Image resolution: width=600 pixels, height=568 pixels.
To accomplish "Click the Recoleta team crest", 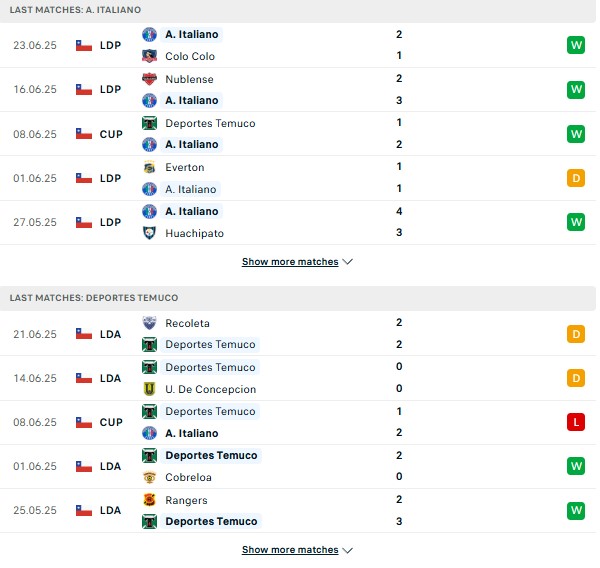I will coord(149,323).
